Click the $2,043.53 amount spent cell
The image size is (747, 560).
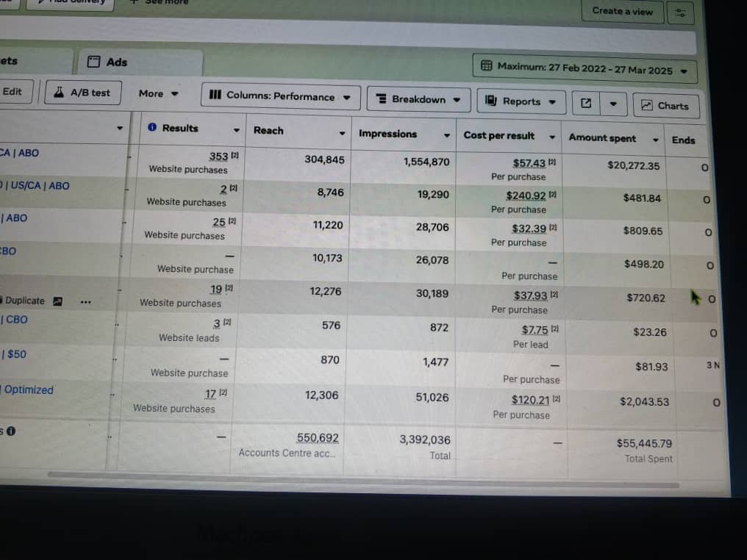644,402
